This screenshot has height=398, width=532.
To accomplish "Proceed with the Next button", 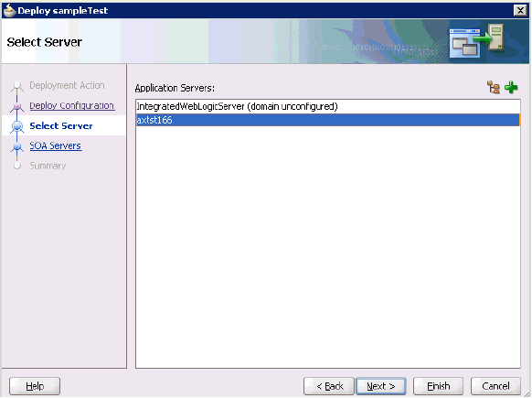I will (381, 386).
